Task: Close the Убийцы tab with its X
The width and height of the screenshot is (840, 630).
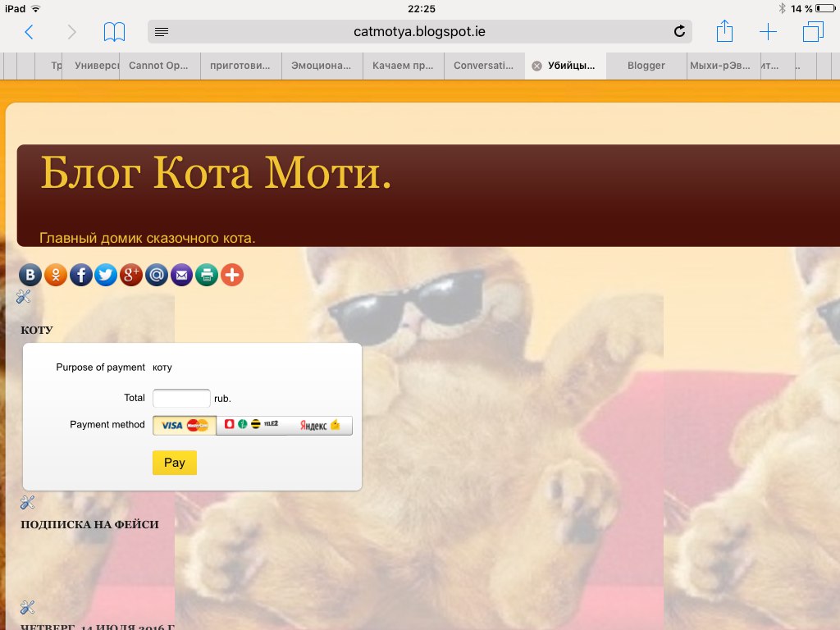Action: click(536, 66)
